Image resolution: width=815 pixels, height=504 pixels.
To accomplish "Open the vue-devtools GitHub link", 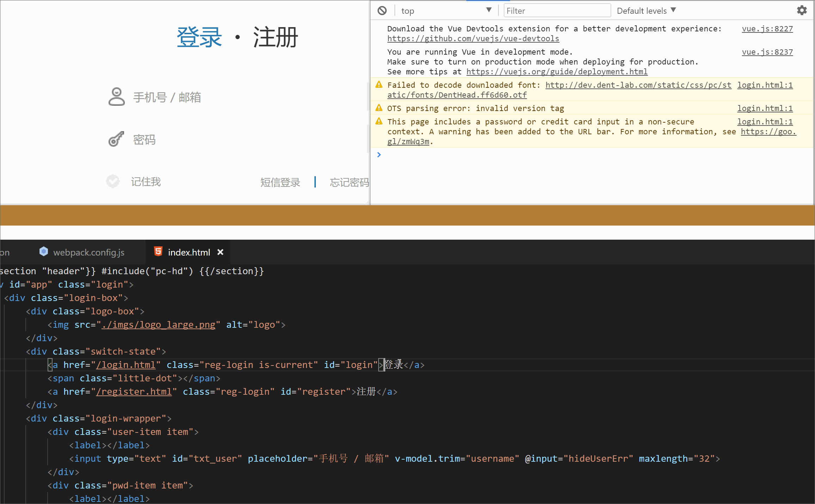I will (473, 38).
